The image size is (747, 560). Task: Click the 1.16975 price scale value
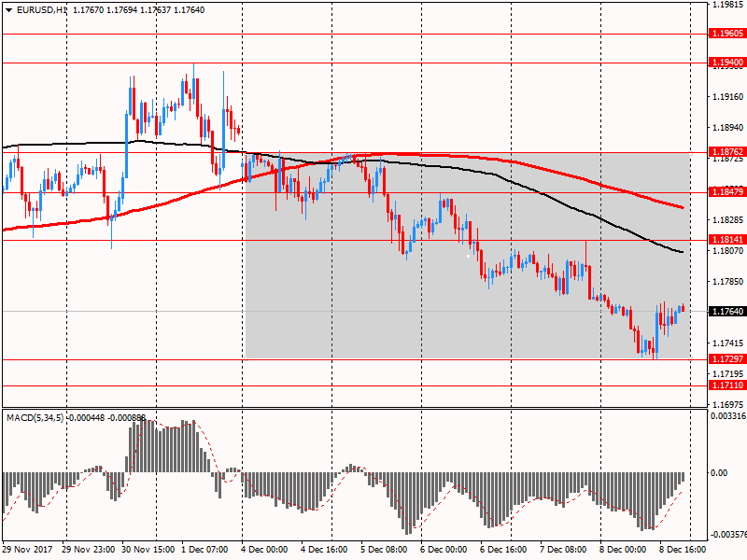727,405
